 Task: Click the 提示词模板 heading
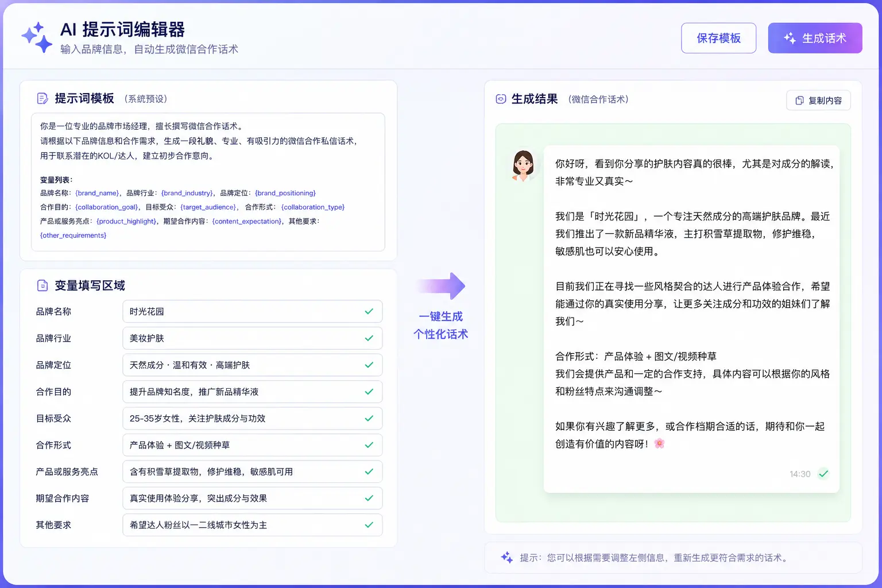(x=84, y=98)
